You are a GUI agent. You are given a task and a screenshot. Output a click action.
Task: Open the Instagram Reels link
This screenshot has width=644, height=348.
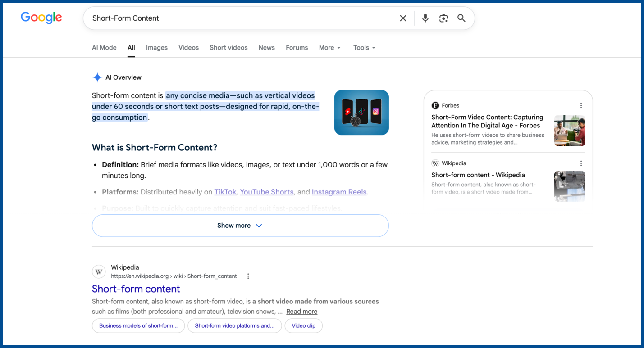click(339, 192)
